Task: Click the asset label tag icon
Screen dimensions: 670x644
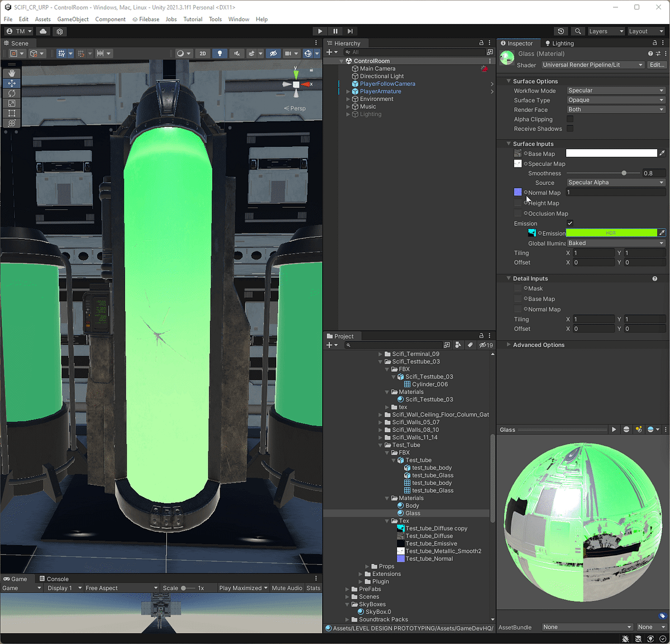Action: [x=662, y=616]
